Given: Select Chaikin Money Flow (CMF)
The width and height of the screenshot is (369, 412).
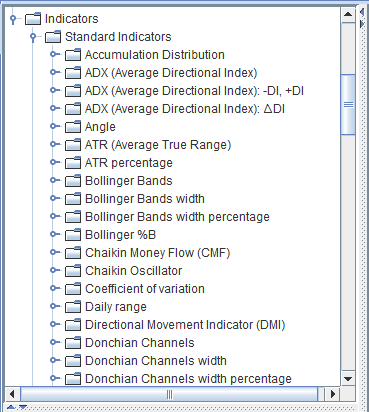Looking at the screenshot, I should (x=158, y=253).
